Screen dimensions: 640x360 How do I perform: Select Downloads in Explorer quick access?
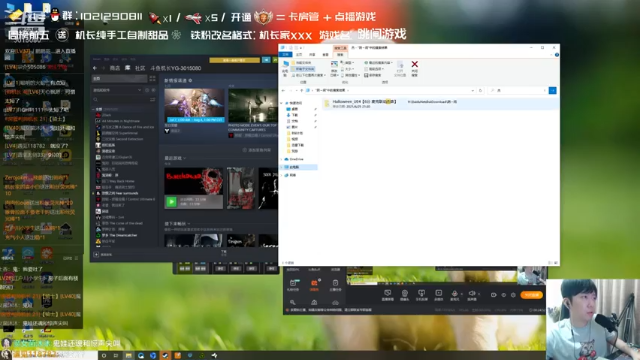(x=294, y=115)
